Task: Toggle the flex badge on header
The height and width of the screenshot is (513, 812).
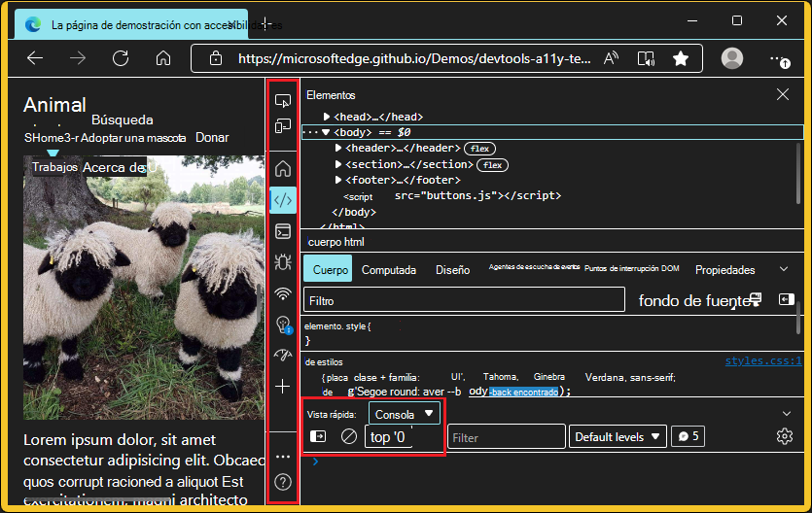Action: point(479,149)
